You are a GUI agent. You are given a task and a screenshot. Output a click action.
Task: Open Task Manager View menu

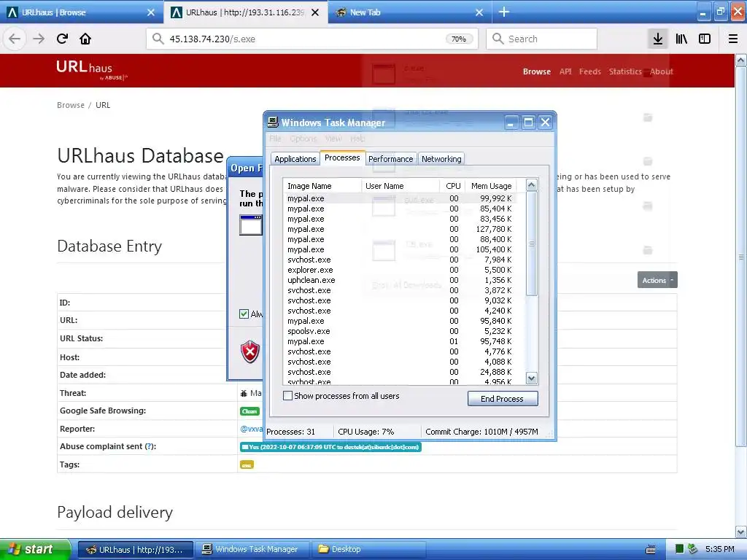333,139
